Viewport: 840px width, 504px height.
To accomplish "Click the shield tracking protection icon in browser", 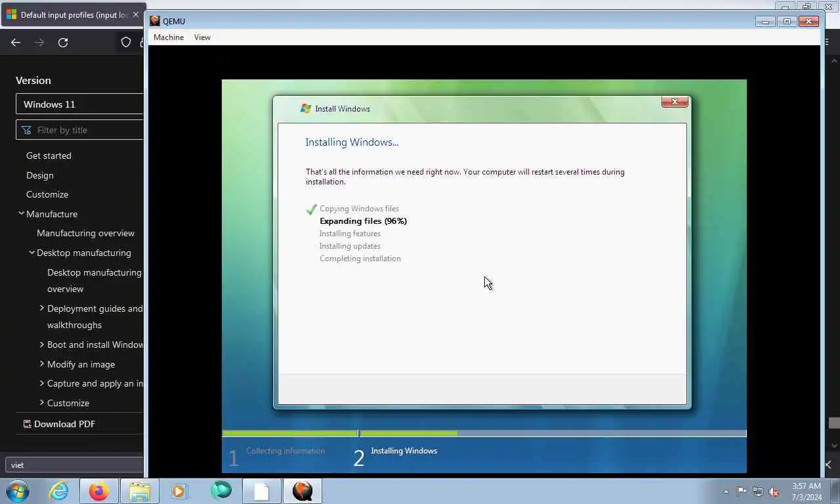I will tap(126, 43).
